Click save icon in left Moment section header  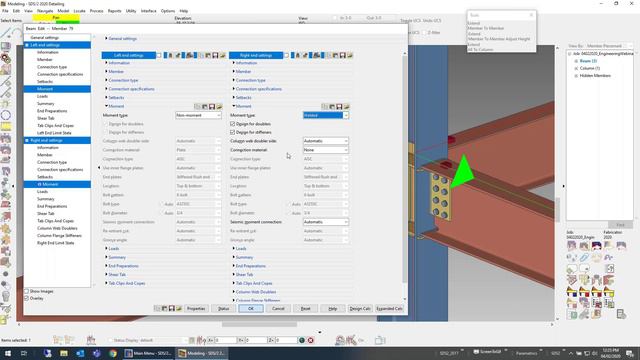(212, 107)
